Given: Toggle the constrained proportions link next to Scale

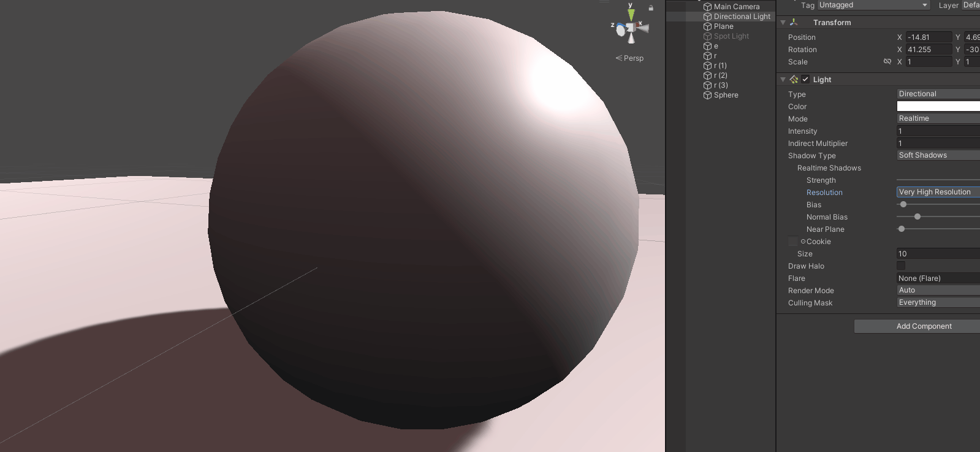Looking at the screenshot, I should coord(887,61).
